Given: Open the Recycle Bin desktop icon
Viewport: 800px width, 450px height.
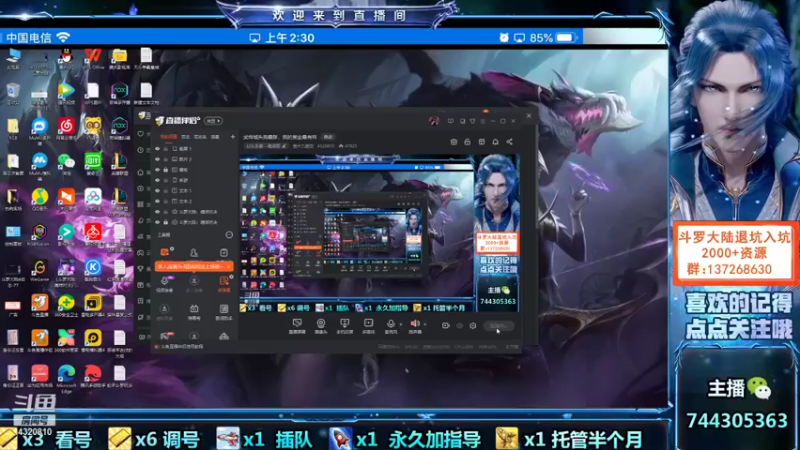Looking at the screenshot, I should [13, 93].
